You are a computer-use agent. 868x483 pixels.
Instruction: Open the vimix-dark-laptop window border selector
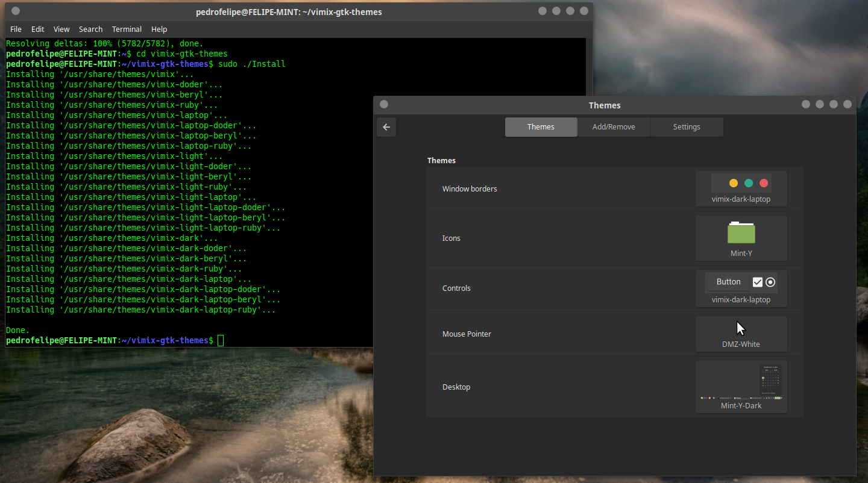pos(741,189)
